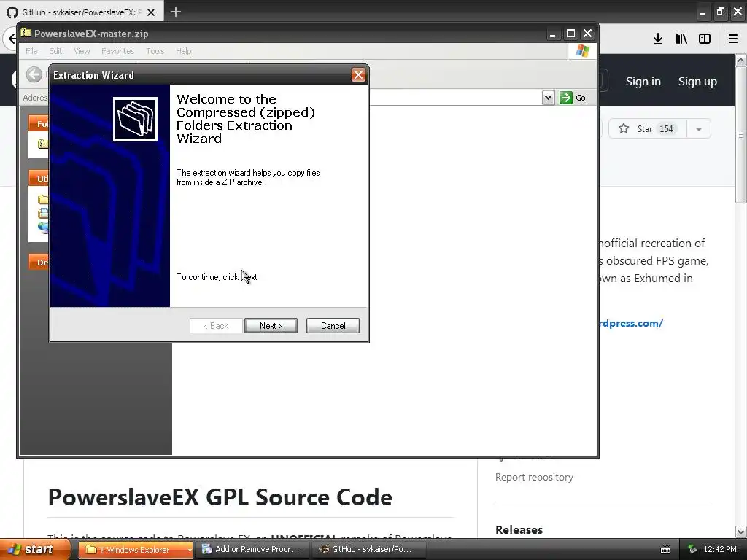Expand the Star button dropdown arrow
The image size is (747, 560).
(x=698, y=129)
